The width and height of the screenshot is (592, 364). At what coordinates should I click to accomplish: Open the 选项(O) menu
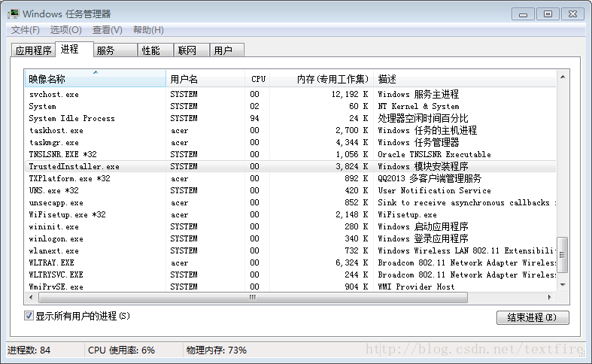pos(65,30)
